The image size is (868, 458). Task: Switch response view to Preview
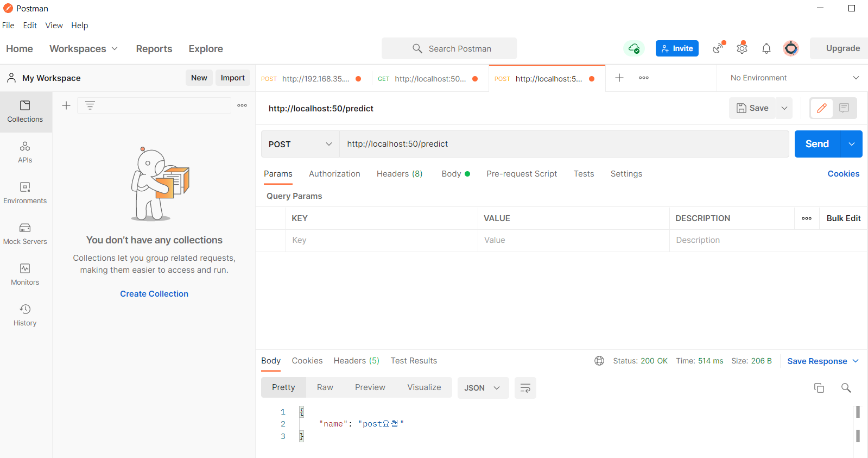370,387
